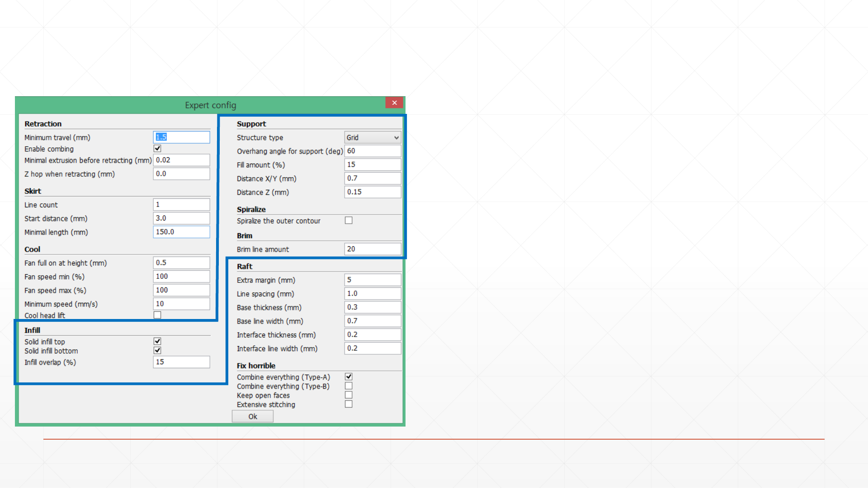Close the Expert config dialog
Viewport: 868px width, 488px height.
point(394,103)
